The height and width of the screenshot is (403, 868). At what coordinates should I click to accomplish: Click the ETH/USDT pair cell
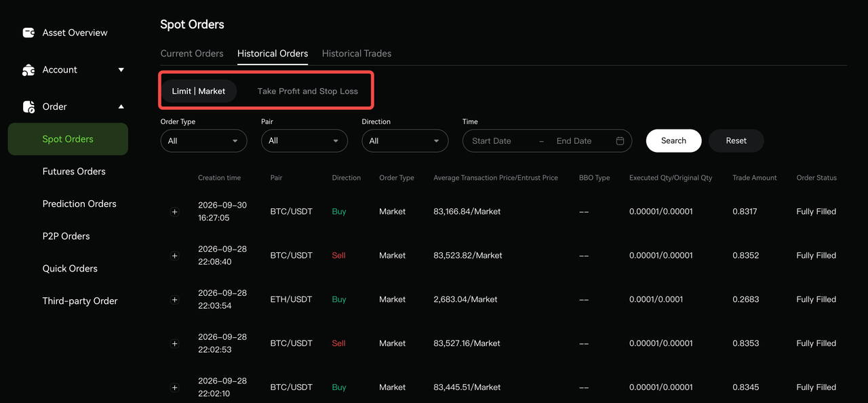tap(291, 300)
